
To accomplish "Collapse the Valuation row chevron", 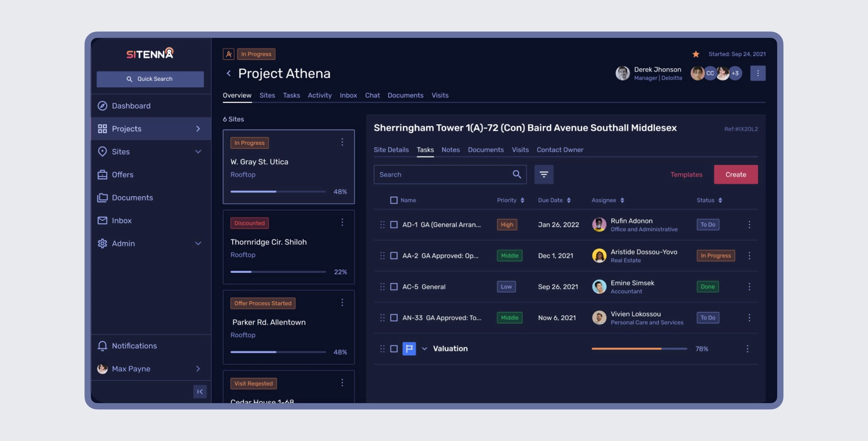I will pyautogui.click(x=425, y=349).
